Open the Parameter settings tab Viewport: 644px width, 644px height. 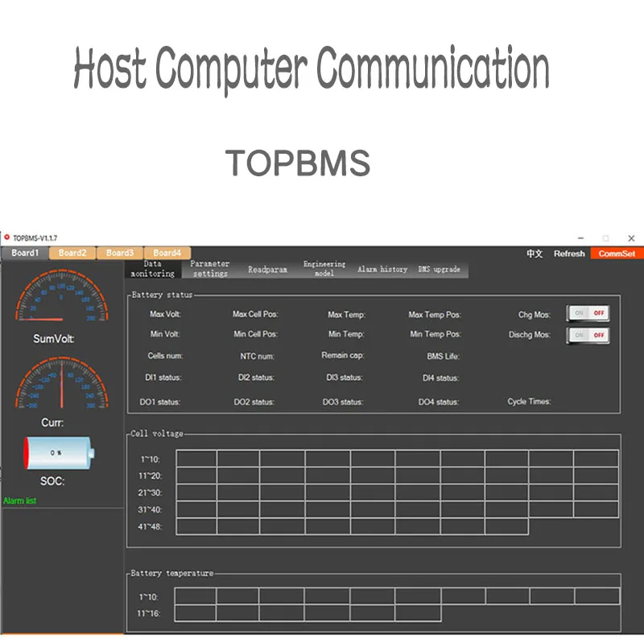(x=210, y=269)
